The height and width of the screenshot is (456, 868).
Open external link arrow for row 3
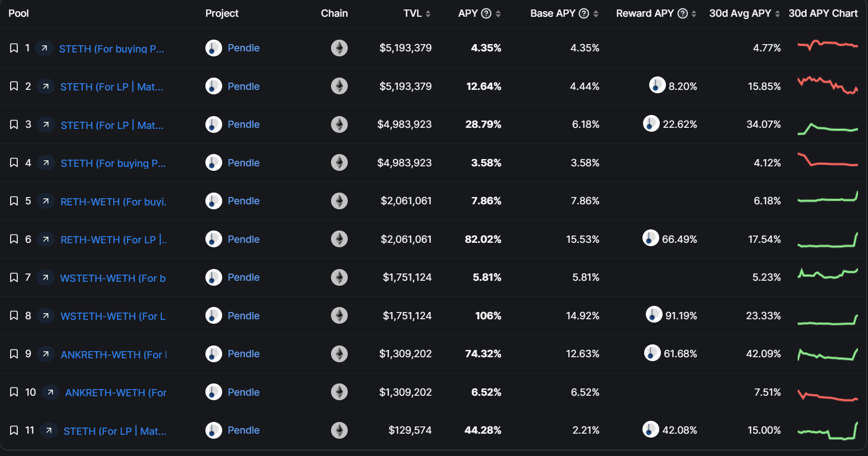(46, 124)
